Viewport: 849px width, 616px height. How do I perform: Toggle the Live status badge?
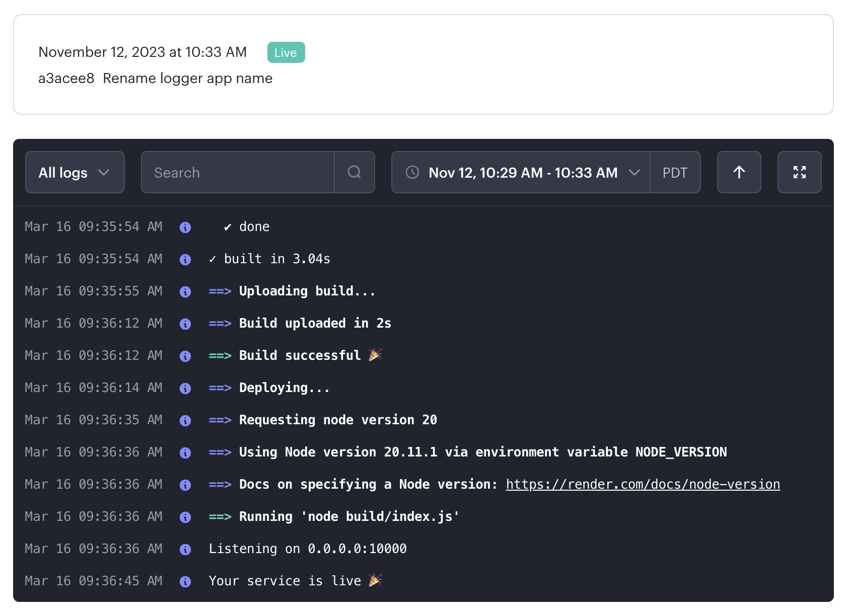(x=286, y=52)
